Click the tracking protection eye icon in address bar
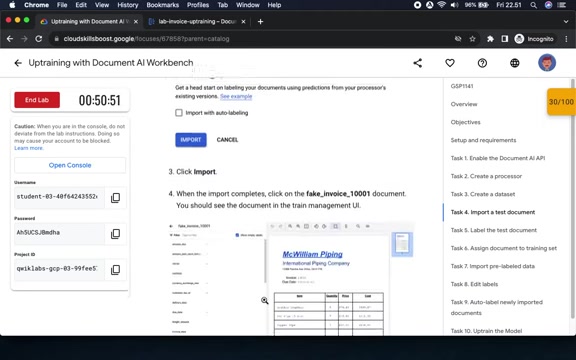 pos(458,39)
